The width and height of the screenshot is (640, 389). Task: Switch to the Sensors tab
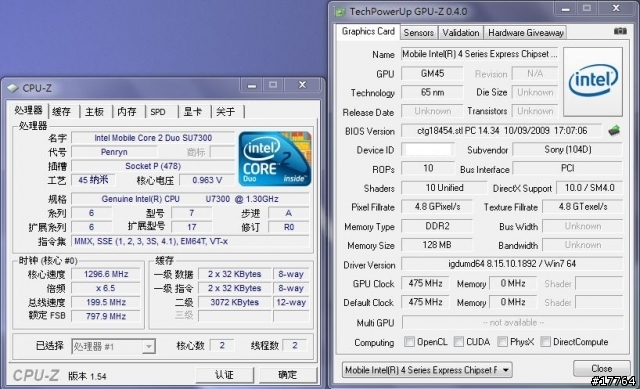(418, 33)
